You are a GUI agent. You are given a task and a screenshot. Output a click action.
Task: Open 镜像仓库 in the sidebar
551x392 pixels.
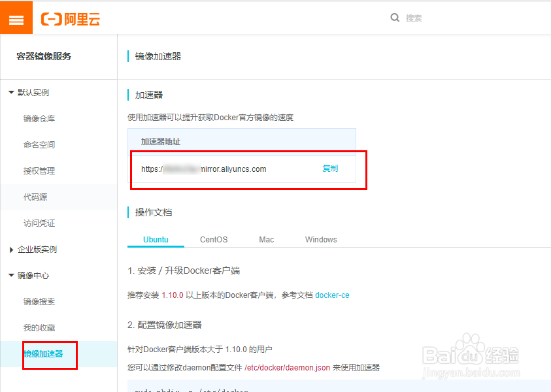click(39, 119)
